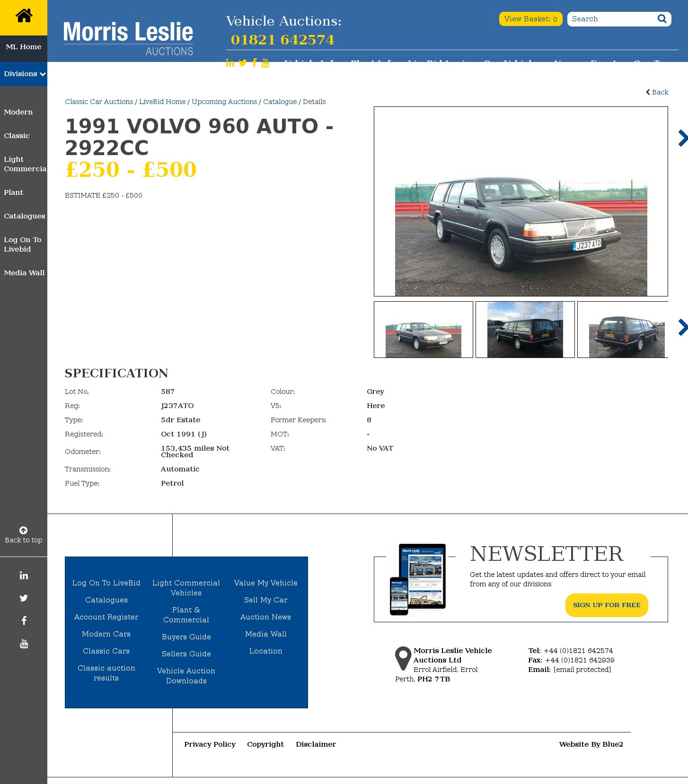Open Upcoming Auctions breadcrumb

pyautogui.click(x=224, y=102)
